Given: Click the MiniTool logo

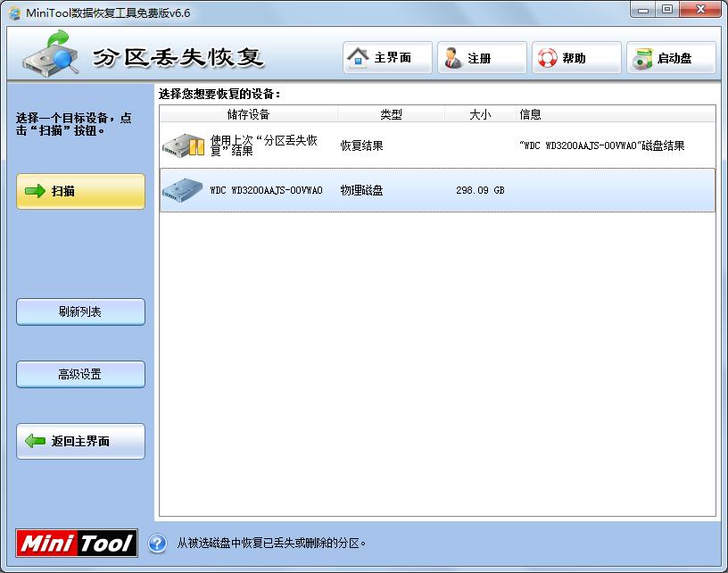Looking at the screenshot, I should pyautogui.click(x=77, y=543).
